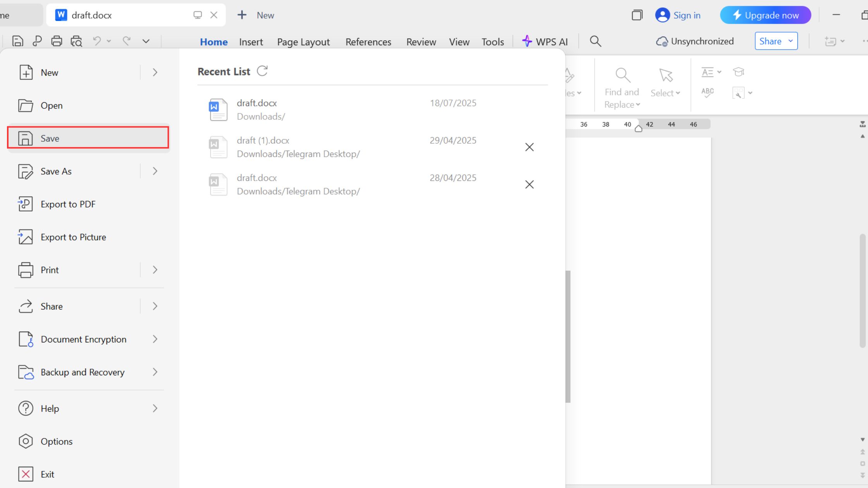Click the vertical scrollbar up arrow
868x488 pixels.
(x=863, y=136)
